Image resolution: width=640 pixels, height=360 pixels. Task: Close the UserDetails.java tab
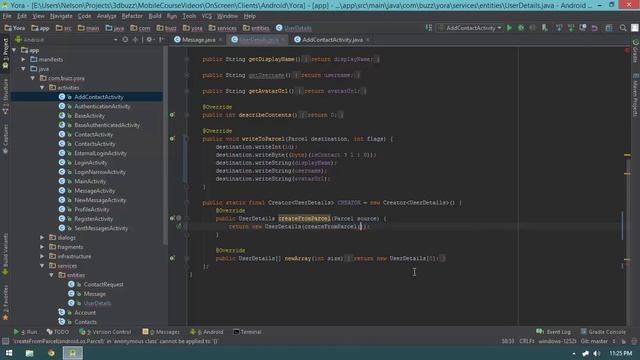283,40
